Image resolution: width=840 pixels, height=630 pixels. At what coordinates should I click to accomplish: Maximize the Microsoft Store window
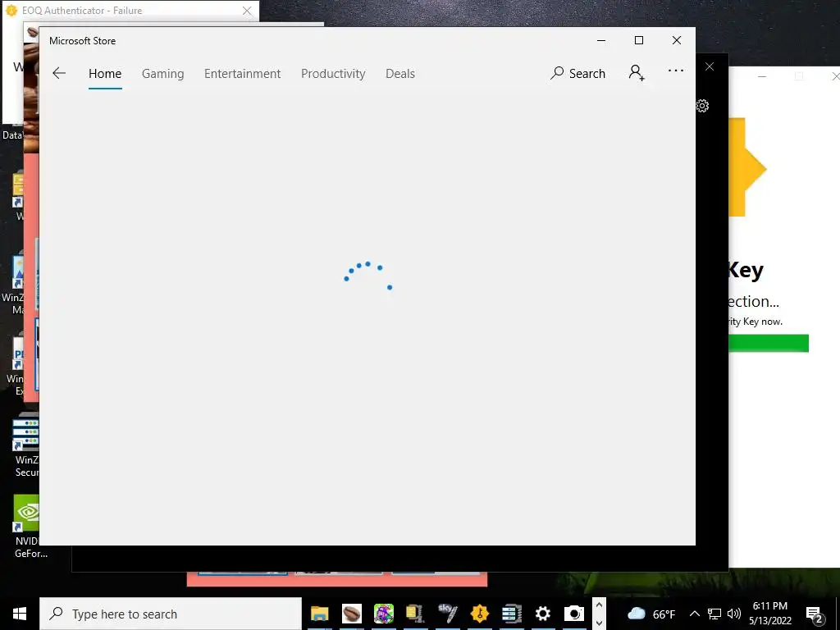638,40
